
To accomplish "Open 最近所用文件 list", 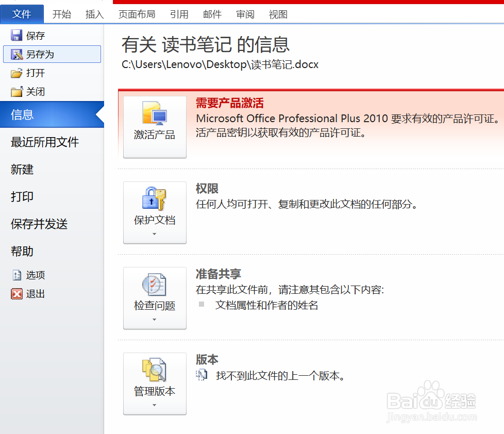I will [x=45, y=142].
